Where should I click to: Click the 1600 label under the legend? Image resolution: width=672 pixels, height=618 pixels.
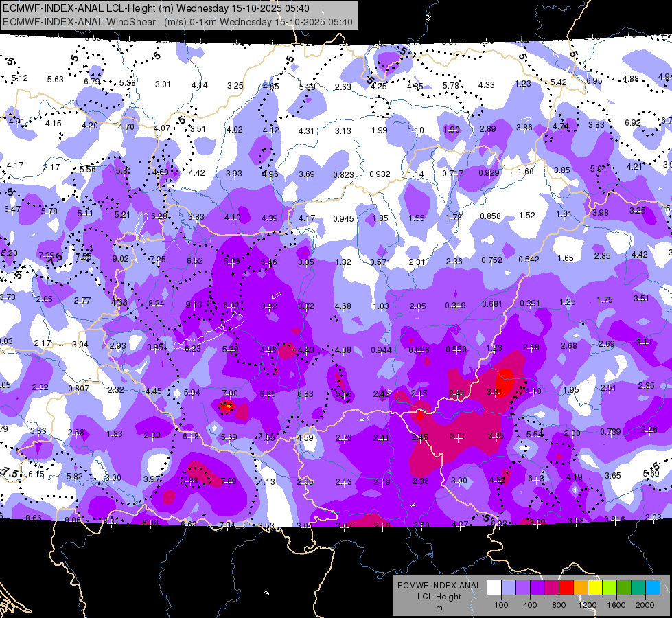[616, 605]
